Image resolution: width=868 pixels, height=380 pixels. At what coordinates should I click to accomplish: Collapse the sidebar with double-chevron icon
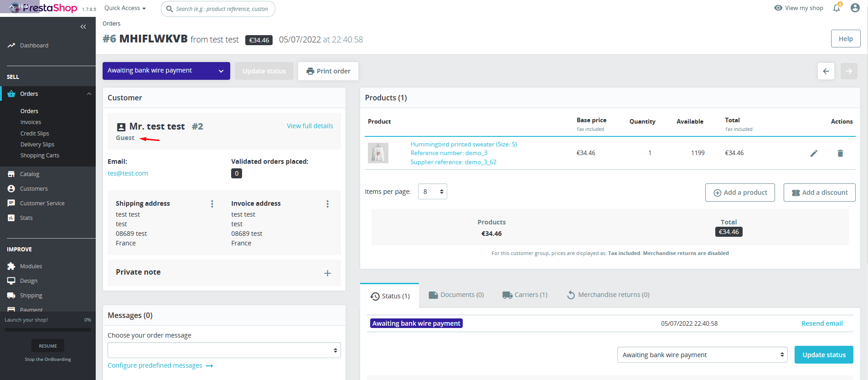point(83,27)
